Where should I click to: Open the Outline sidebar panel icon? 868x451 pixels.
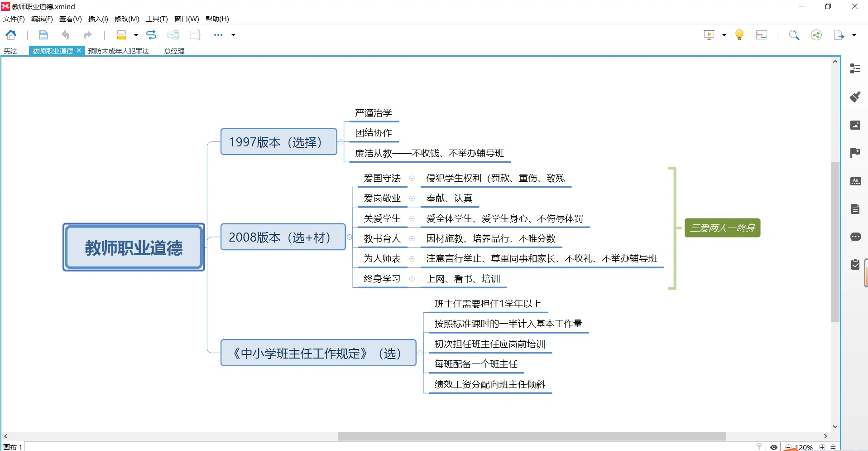coord(855,68)
